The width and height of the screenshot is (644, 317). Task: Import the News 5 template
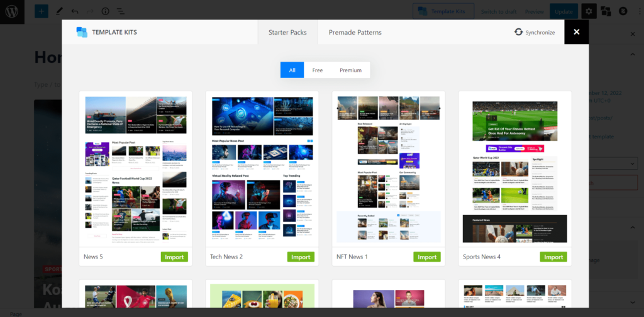click(x=174, y=257)
